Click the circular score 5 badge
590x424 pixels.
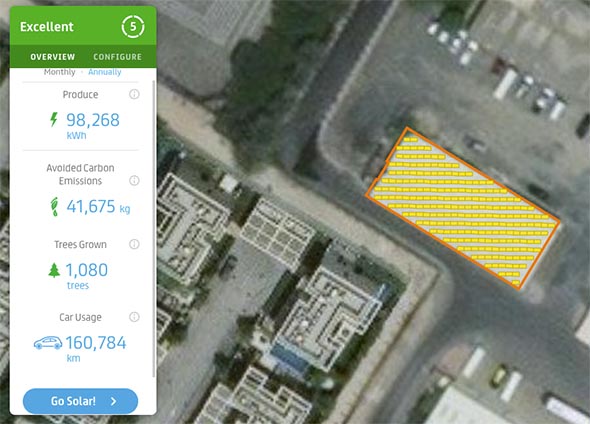pos(133,27)
